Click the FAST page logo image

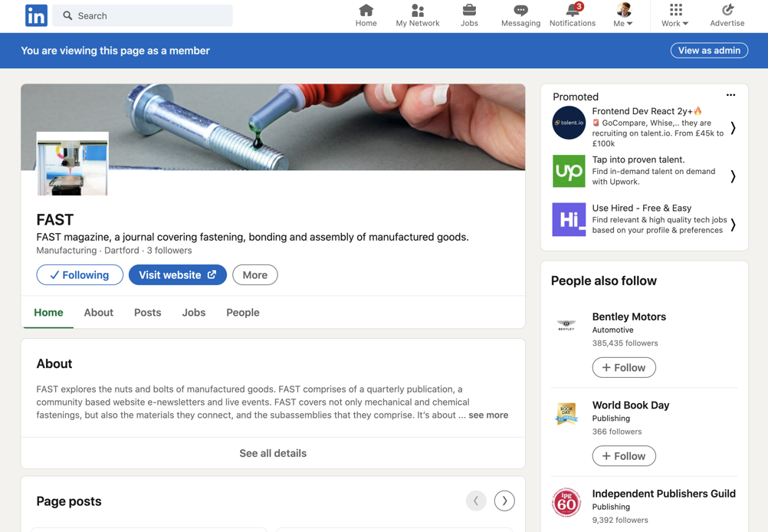73,163
